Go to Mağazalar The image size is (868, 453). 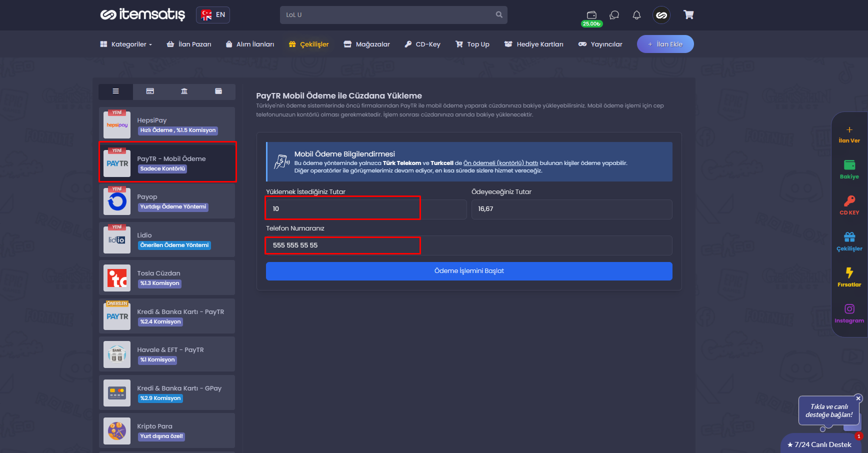tap(367, 44)
